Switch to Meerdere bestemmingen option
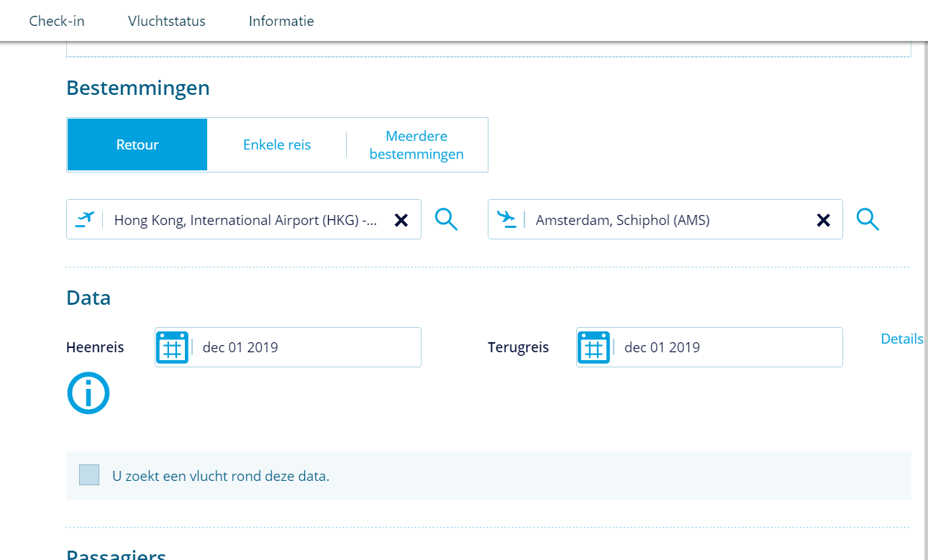Screen dimensions: 928x560 417,144
